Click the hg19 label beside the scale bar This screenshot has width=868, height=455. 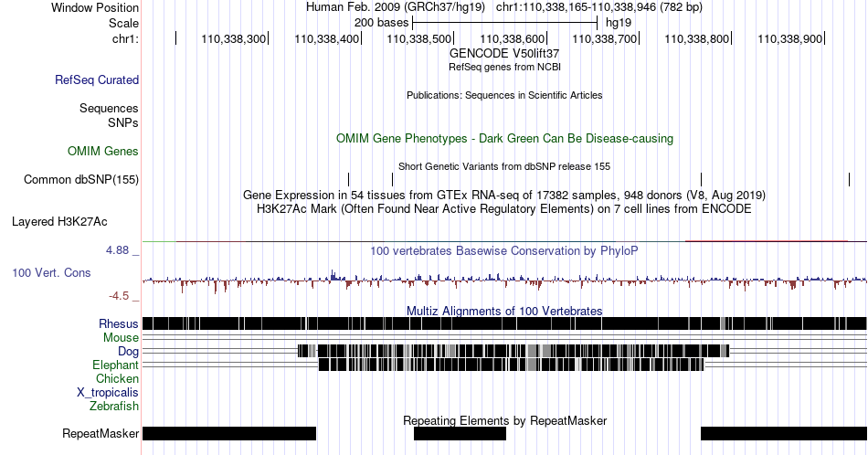tap(619, 23)
